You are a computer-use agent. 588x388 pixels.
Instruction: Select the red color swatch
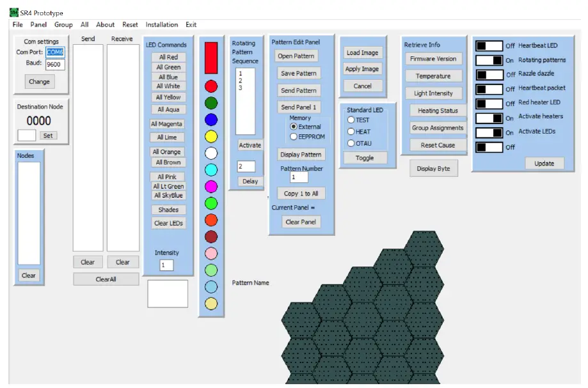click(211, 85)
